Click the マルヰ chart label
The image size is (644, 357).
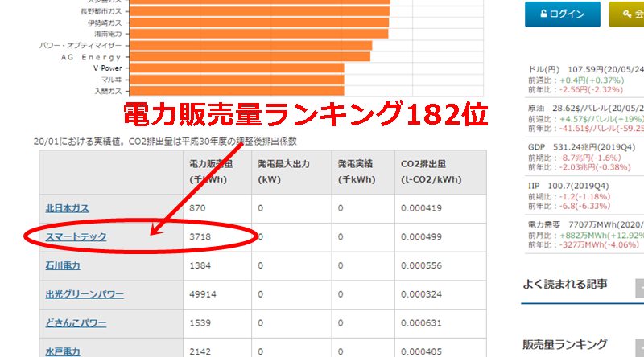pyautogui.click(x=111, y=80)
